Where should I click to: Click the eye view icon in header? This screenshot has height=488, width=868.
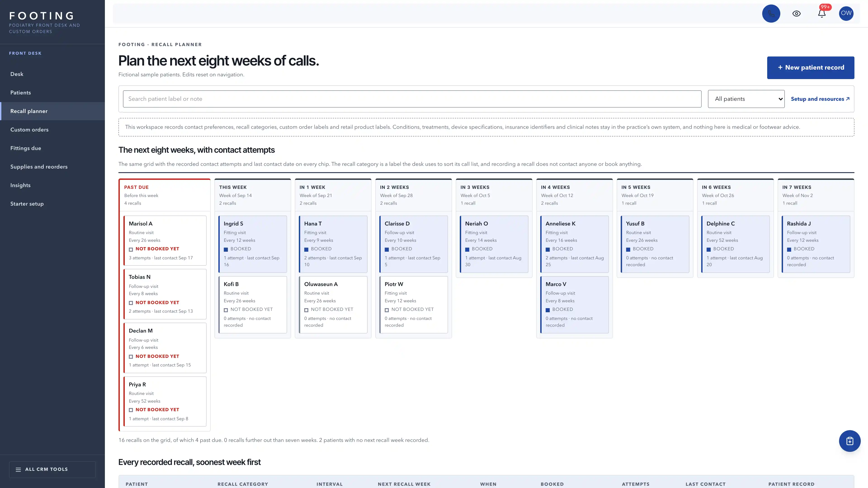[797, 14]
